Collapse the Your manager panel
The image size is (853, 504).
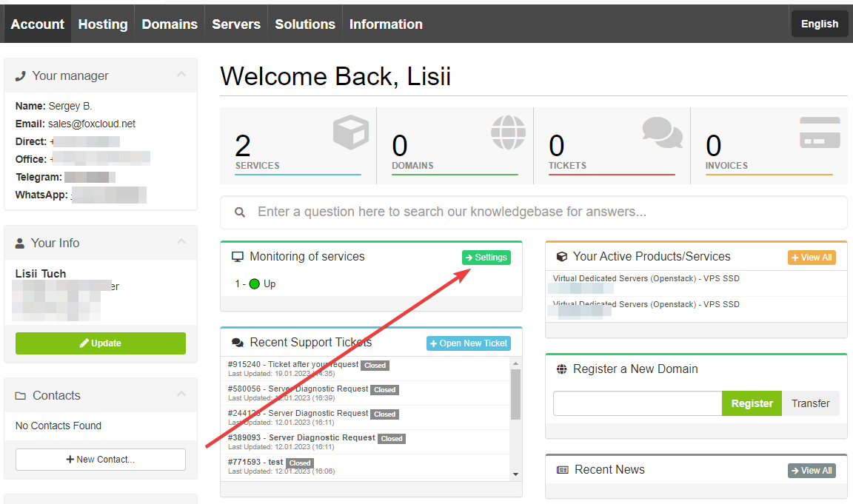click(181, 75)
